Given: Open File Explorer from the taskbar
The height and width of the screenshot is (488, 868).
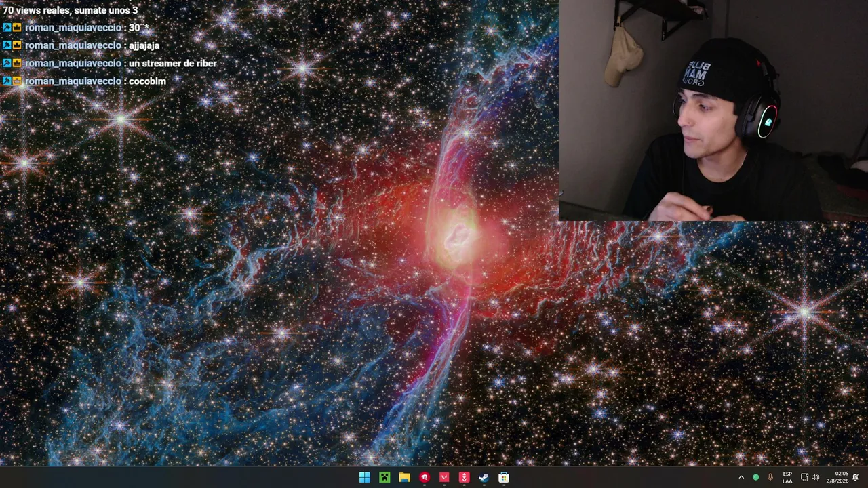Looking at the screenshot, I should (404, 478).
